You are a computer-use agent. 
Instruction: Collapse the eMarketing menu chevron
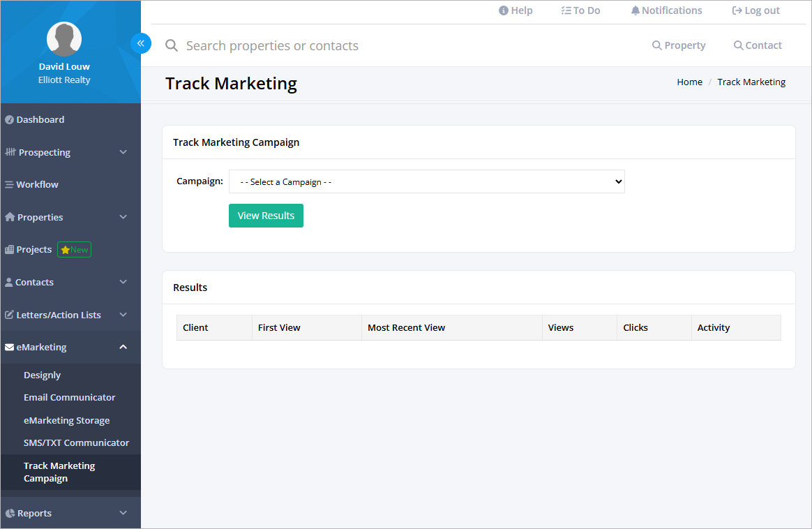click(123, 347)
